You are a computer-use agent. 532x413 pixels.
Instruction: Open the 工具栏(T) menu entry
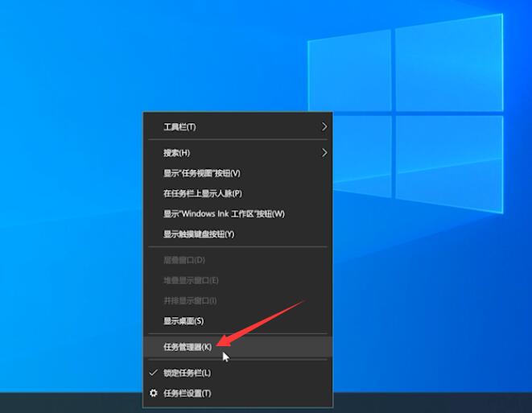coord(179,127)
